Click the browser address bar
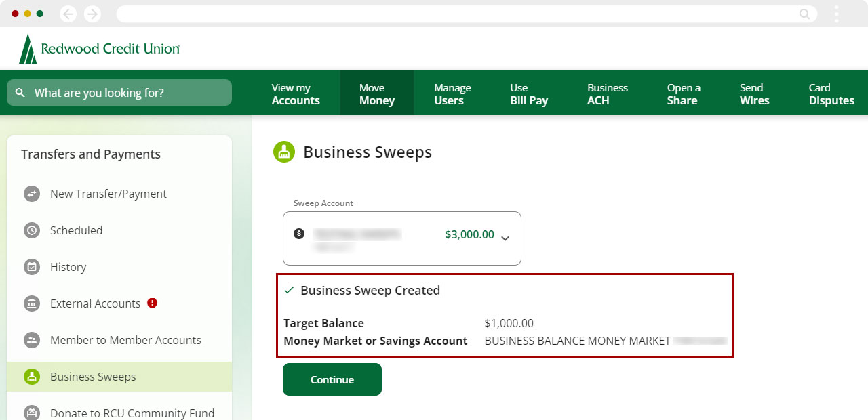This screenshot has height=420, width=868. click(x=467, y=14)
